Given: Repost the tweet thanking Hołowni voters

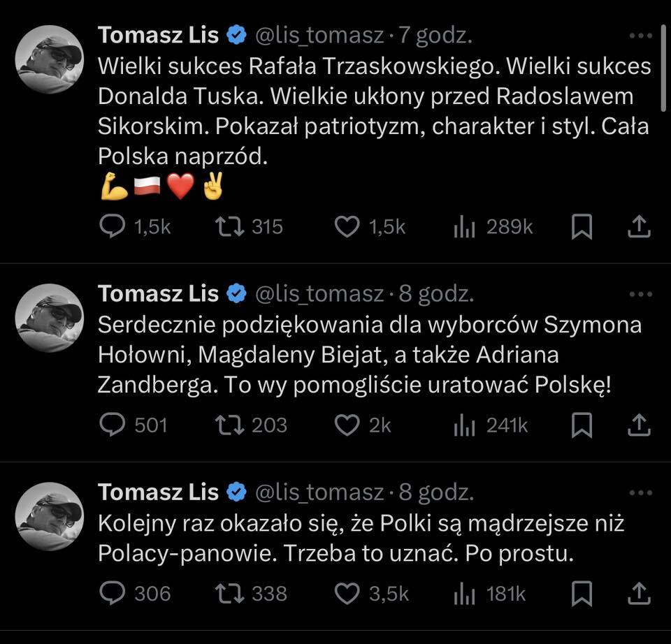Looking at the screenshot, I should click(230, 425).
